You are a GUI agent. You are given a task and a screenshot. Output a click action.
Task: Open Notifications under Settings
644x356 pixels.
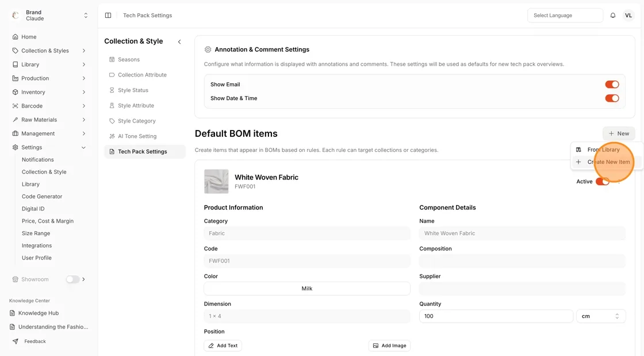(x=38, y=160)
